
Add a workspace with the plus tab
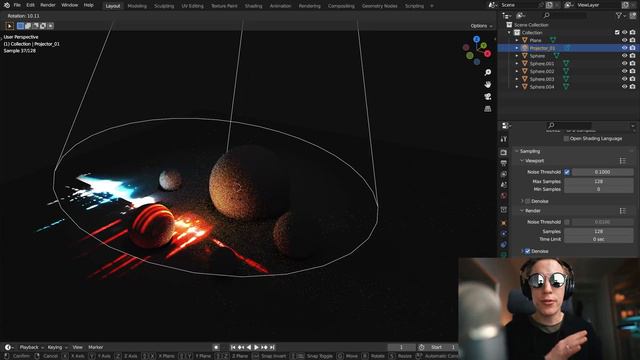point(431,6)
